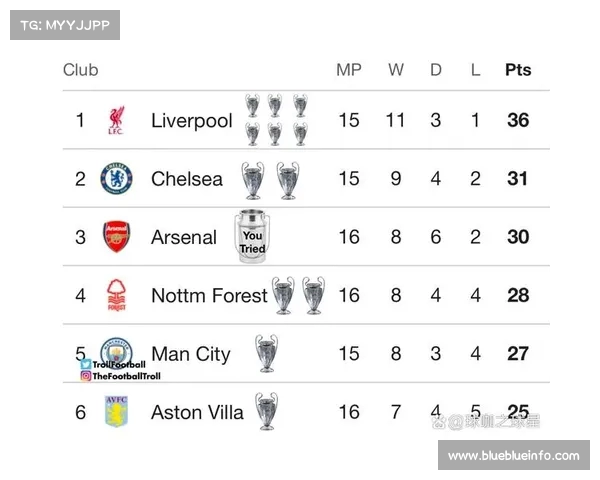Image resolution: width=600 pixels, height=480 pixels.
Task: Select the Liverpool team name
Action: click(x=191, y=121)
